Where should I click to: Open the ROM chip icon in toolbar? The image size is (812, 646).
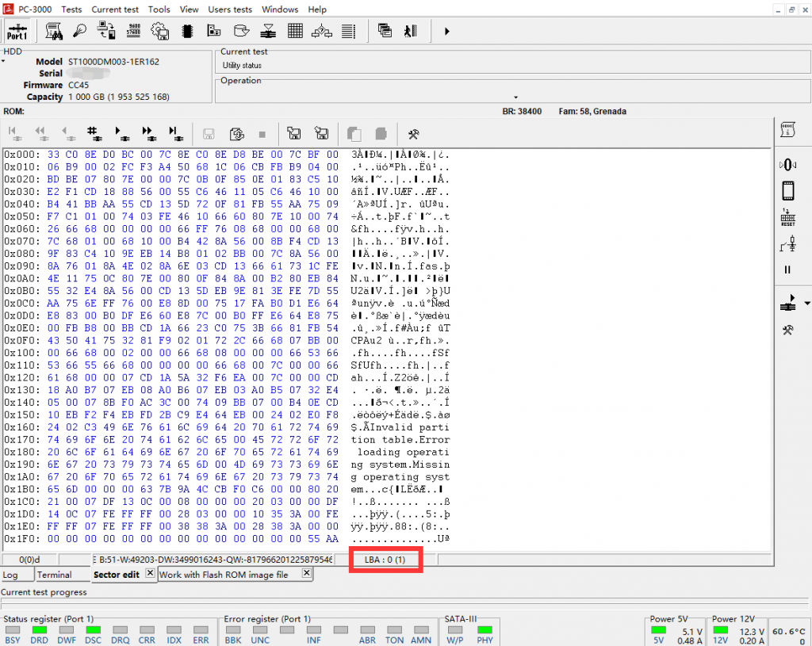187,32
